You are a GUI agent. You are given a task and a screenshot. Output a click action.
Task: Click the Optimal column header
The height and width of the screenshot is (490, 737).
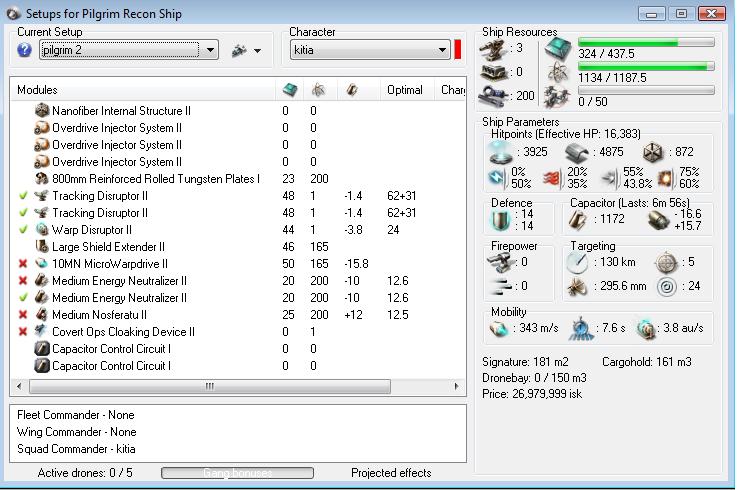(405, 90)
